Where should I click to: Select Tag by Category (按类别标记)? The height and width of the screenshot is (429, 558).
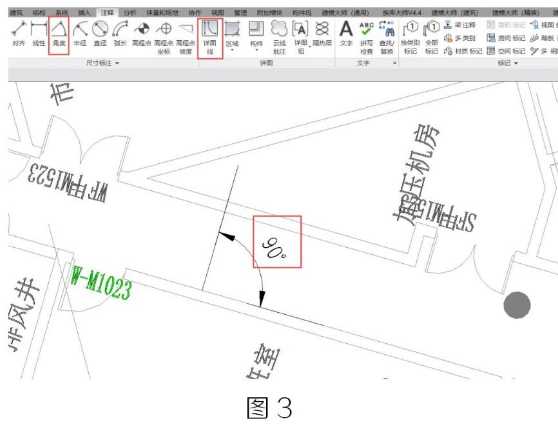click(410, 37)
